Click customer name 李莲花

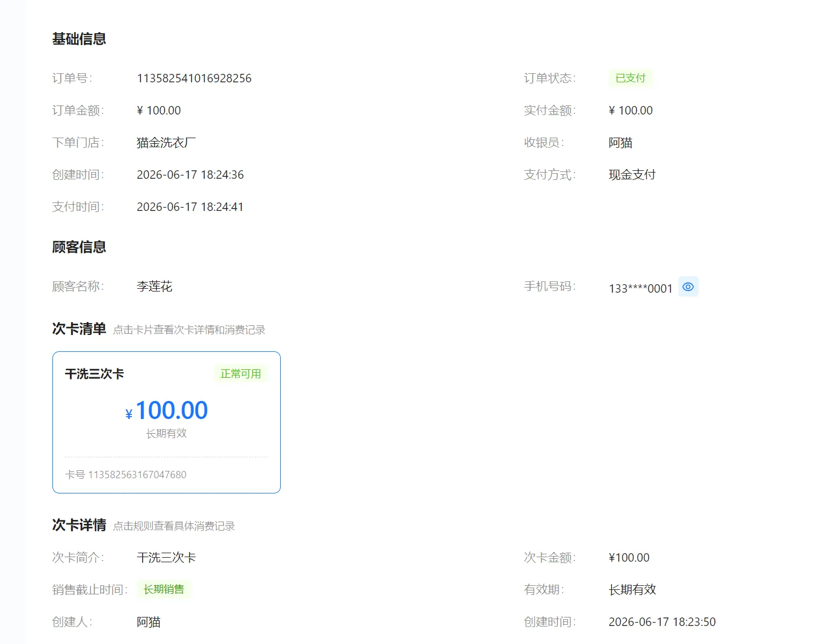pyautogui.click(x=154, y=286)
